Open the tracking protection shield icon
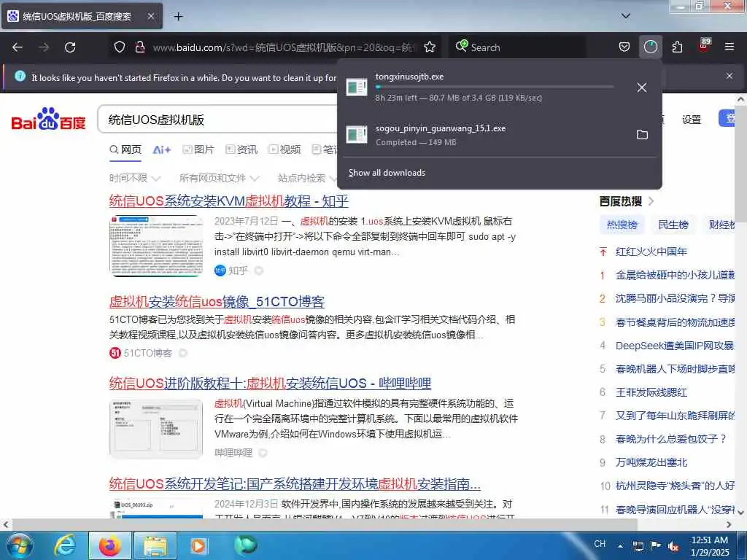 (x=120, y=47)
